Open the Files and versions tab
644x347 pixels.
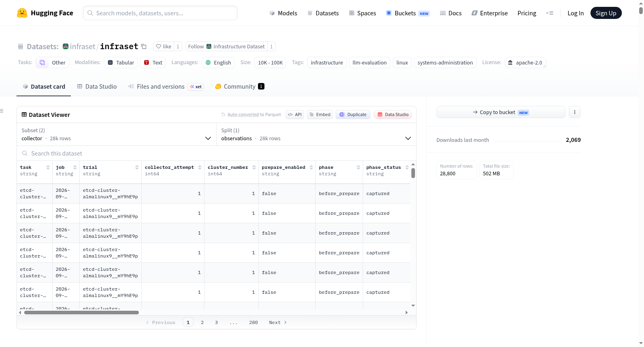[x=166, y=86]
